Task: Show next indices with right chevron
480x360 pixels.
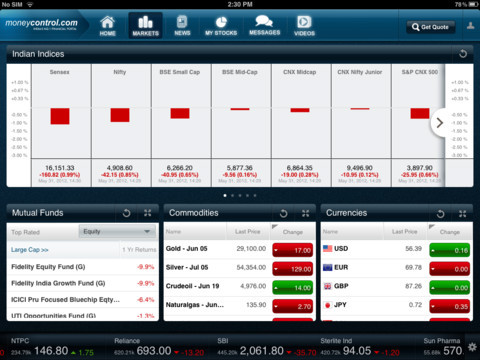Action: (439, 123)
